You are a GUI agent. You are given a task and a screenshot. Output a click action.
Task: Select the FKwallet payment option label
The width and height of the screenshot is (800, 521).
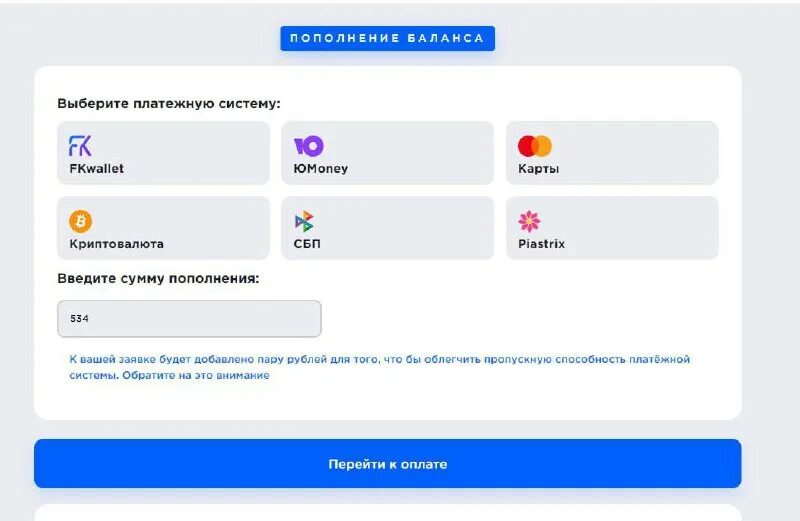click(x=96, y=168)
